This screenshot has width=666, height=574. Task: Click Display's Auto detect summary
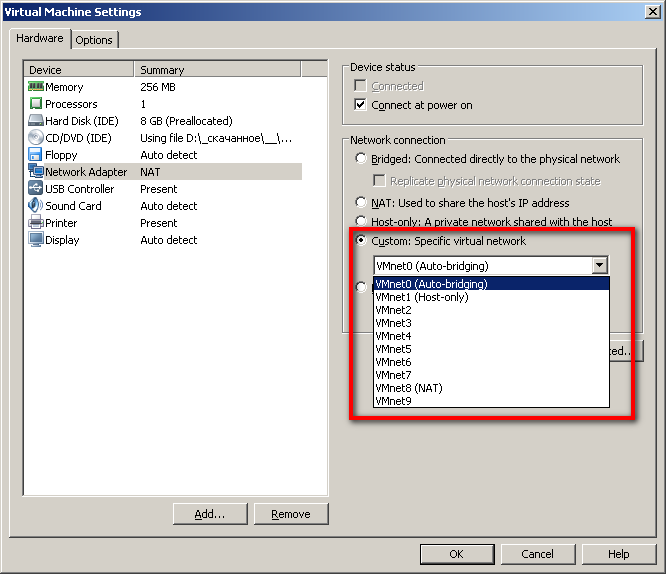pyautogui.click(x=169, y=240)
